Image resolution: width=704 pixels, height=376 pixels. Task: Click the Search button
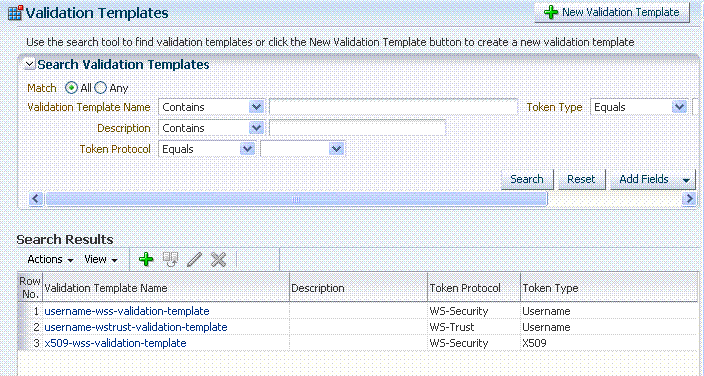527,179
